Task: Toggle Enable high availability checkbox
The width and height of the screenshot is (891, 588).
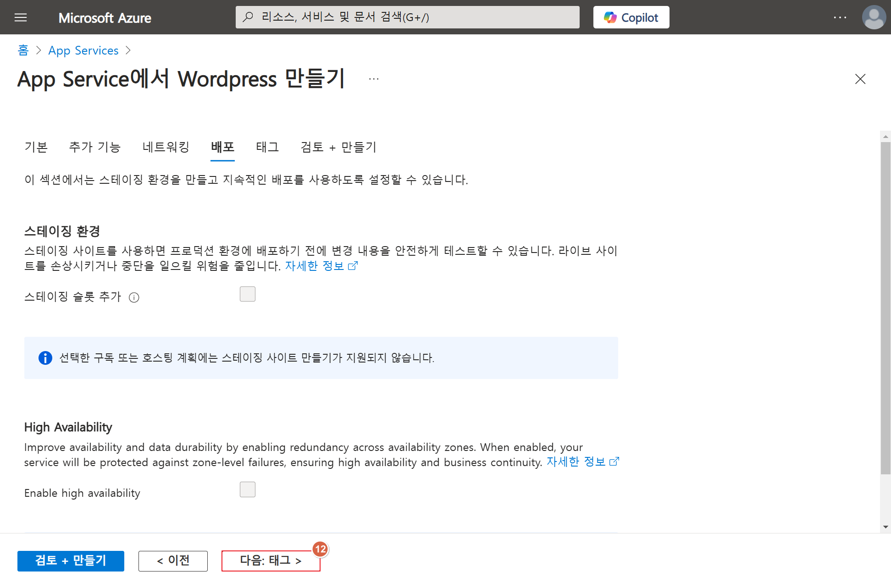Action: 248,489
